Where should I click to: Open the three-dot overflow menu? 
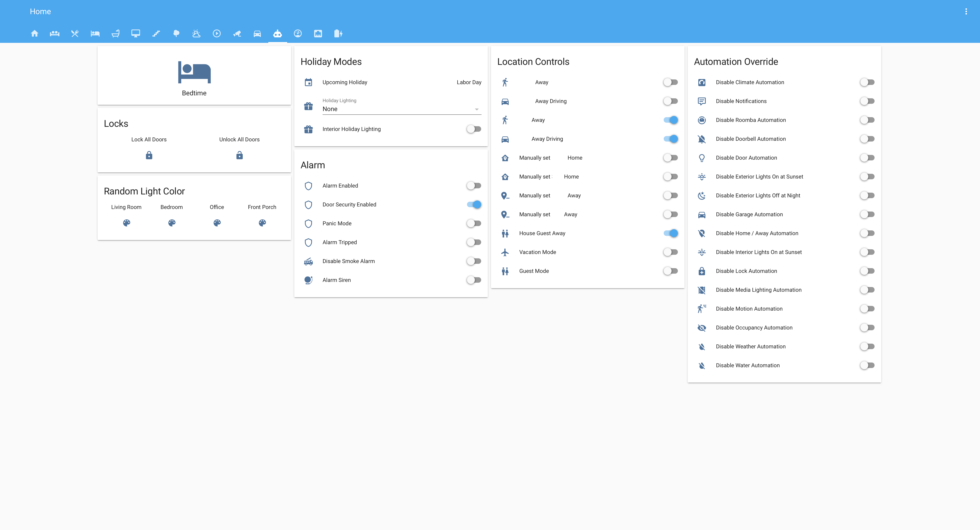[966, 11]
